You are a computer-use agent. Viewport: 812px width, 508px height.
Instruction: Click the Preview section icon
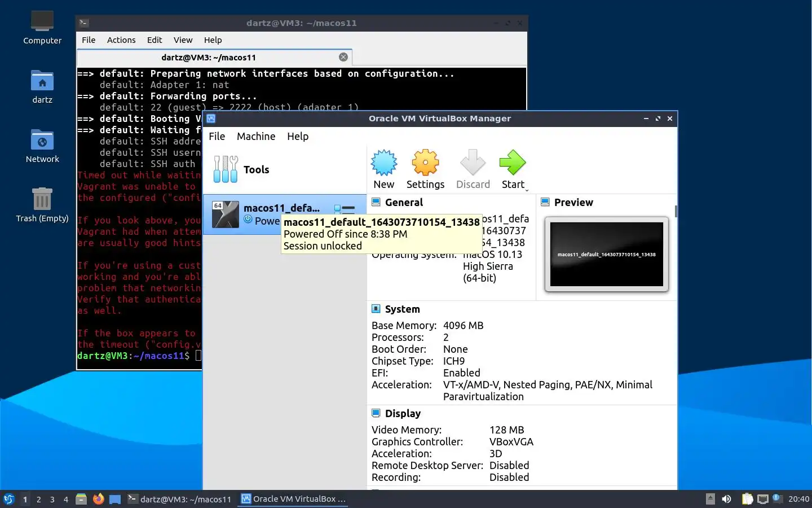(x=545, y=202)
